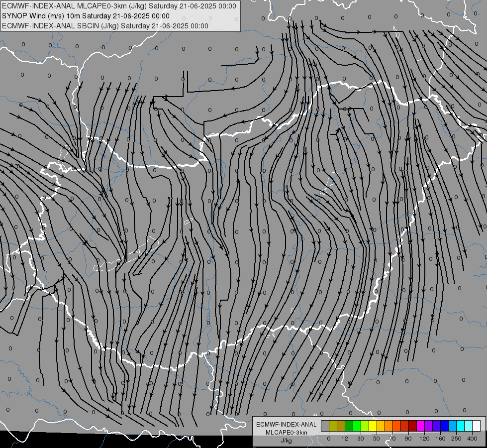This screenshot has width=487, height=448.
Task: Select the dark green legend swatch
Action: point(349,426)
